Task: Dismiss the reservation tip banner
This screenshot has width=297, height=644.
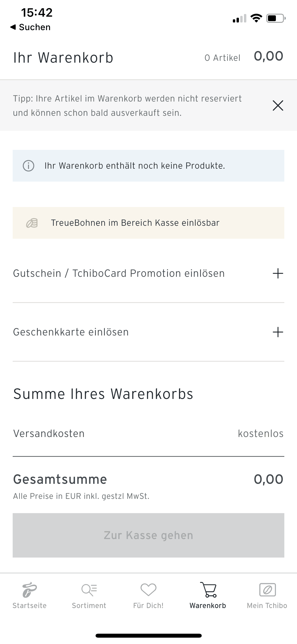Action: pyautogui.click(x=278, y=105)
